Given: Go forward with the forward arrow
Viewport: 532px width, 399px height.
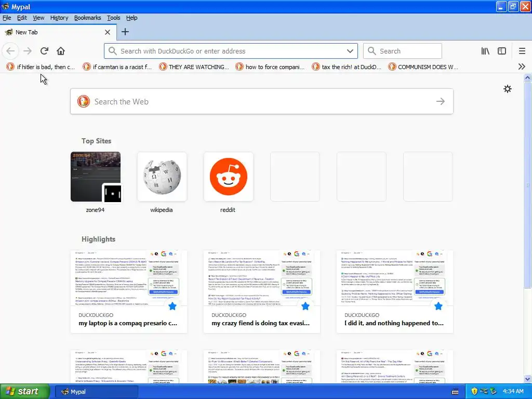Looking at the screenshot, I should point(28,51).
